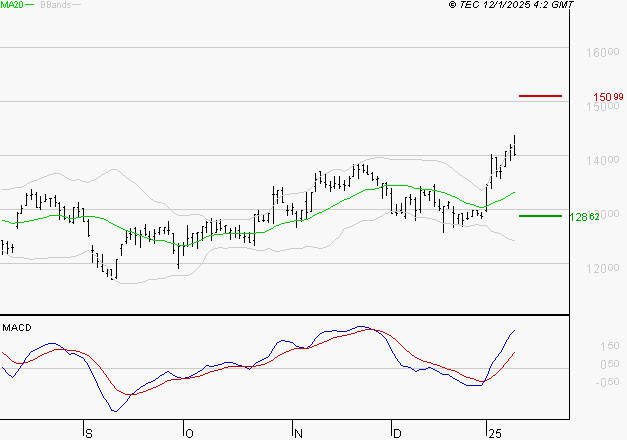Click the 150 price axis label

tap(603, 106)
